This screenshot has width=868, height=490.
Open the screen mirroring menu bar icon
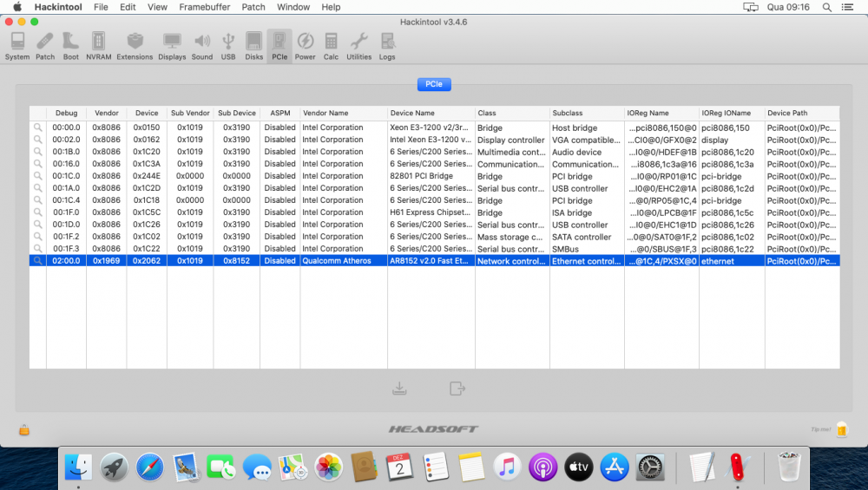[751, 7]
